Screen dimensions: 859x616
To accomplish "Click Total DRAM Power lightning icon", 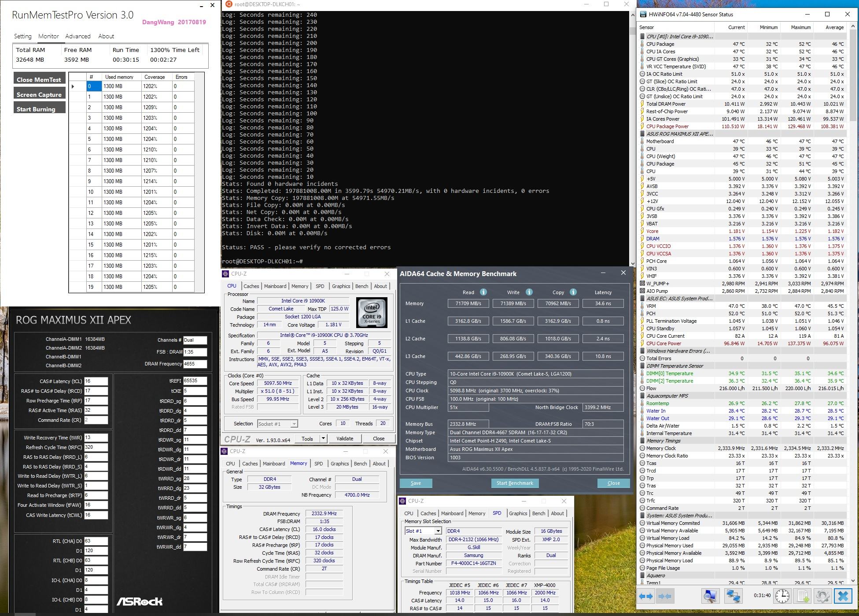I will tap(642, 104).
